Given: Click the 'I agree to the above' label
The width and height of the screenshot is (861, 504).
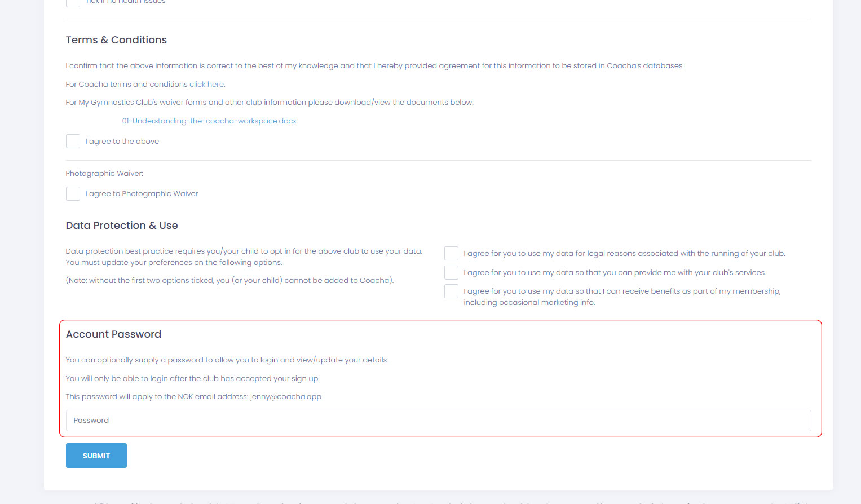Looking at the screenshot, I should tap(122, 141).
